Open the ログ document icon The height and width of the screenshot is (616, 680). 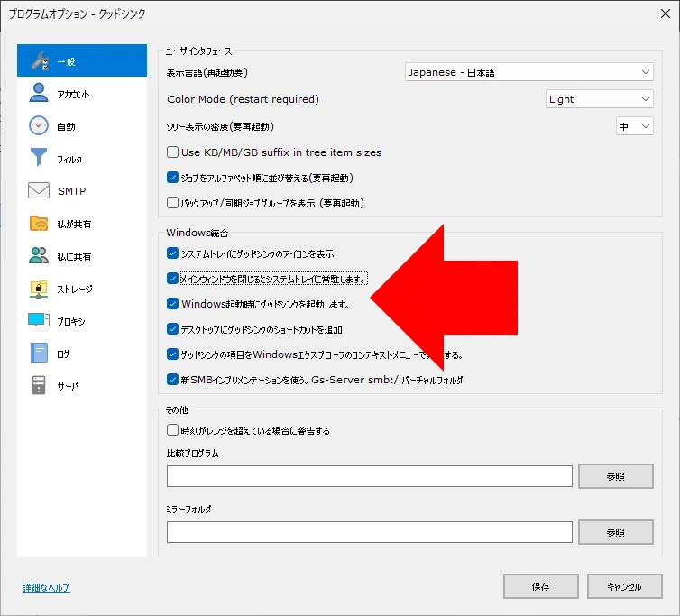coord(39,354)
